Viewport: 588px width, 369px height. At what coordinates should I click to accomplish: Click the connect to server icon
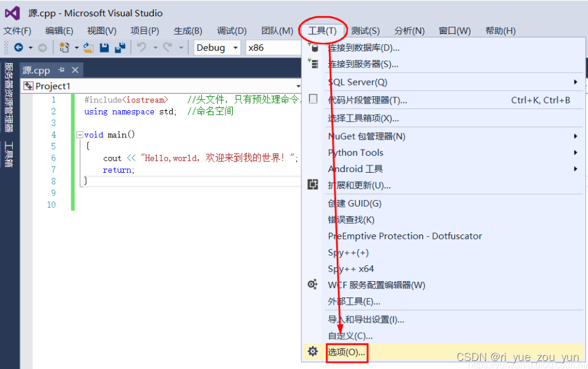click(x=313, y=64)
